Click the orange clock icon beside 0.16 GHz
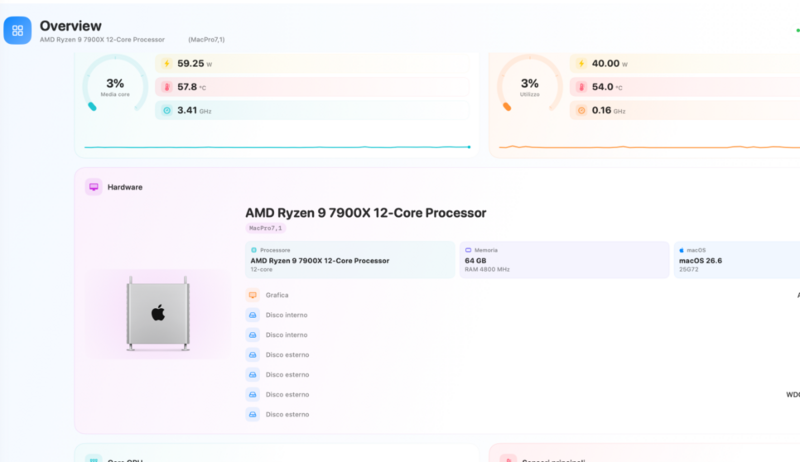Viewport: 800px width, 462px height. (581, 111)
